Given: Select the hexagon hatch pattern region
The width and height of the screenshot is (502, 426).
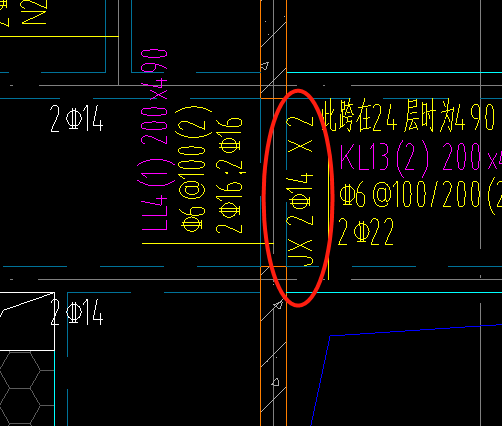Looking at the screenshot, I should click(x=27, y=388).
